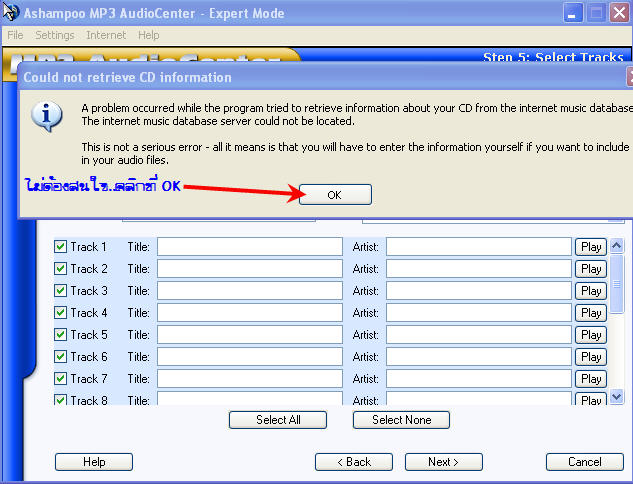Screen dimensions: 633x484
Task: Open the File menu
Action: 15,35
